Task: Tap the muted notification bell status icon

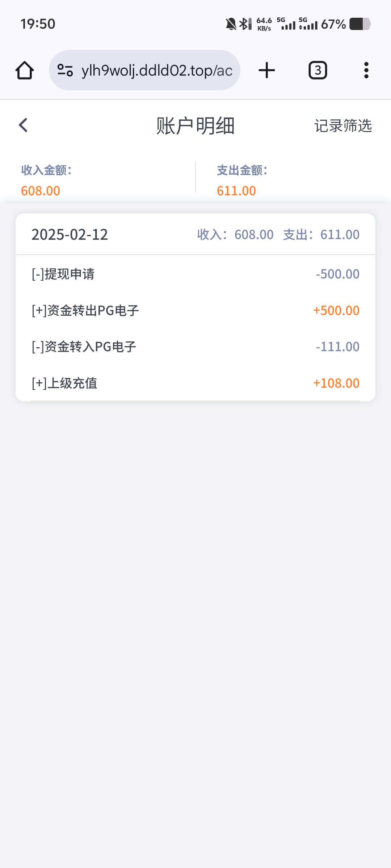Action: pos(231,24)
